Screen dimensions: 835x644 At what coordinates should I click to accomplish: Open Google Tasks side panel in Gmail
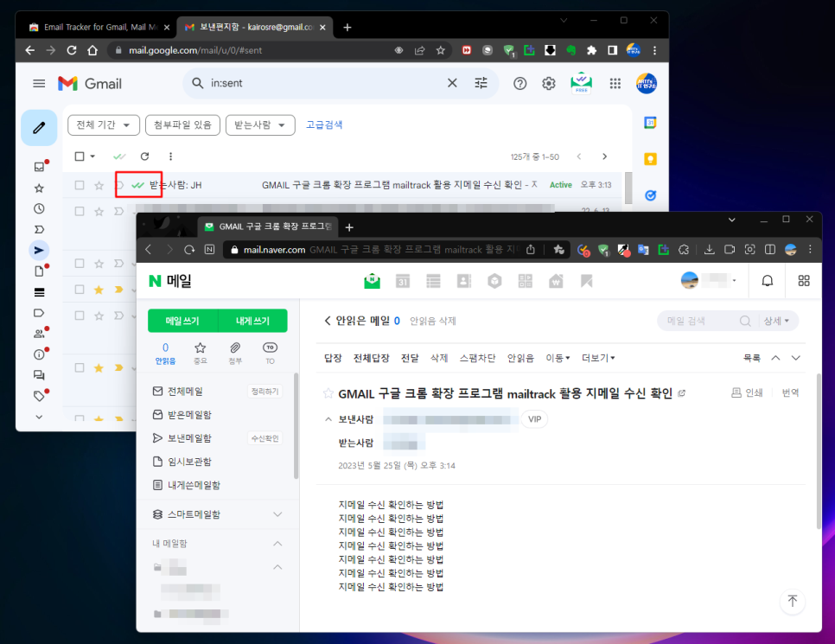pos(650,195)
